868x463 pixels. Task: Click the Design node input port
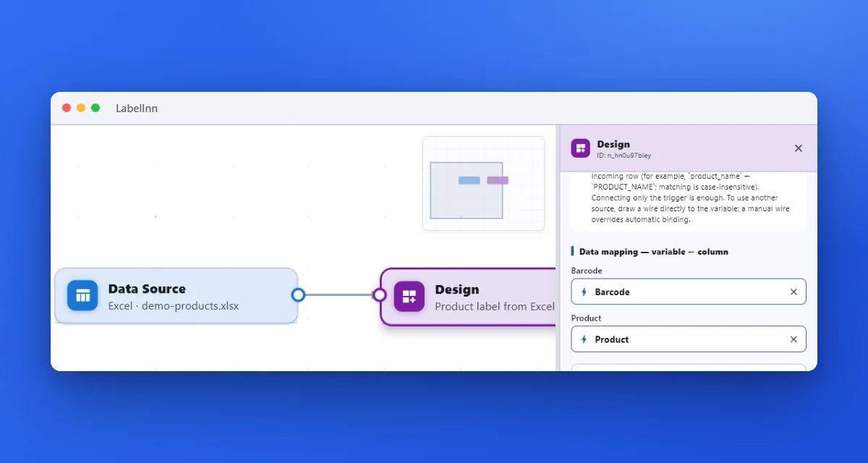(x=380, y=295)
